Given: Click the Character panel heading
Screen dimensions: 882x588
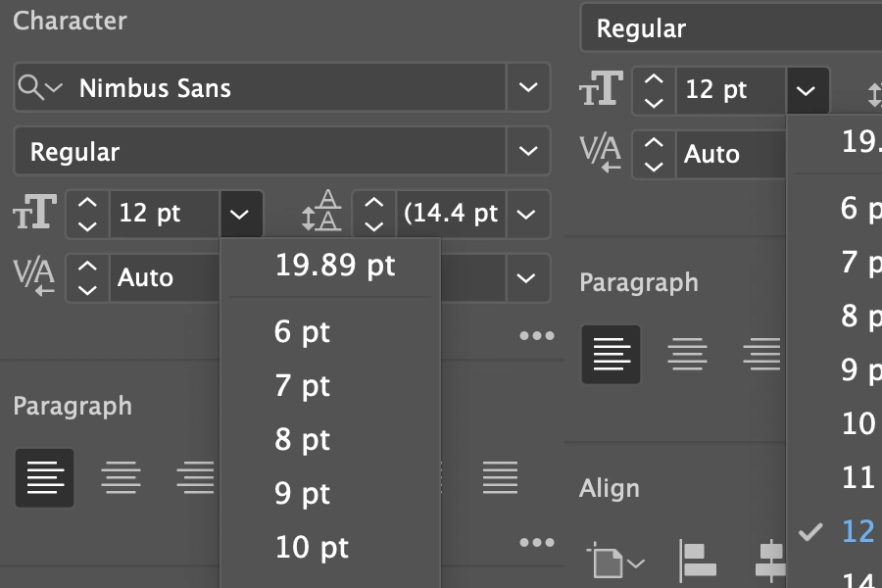Looking at the screenshot, I should [70, 21].
